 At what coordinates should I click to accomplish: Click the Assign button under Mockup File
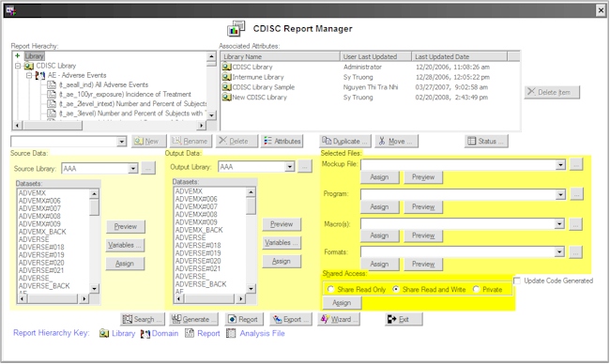[380, 177]
